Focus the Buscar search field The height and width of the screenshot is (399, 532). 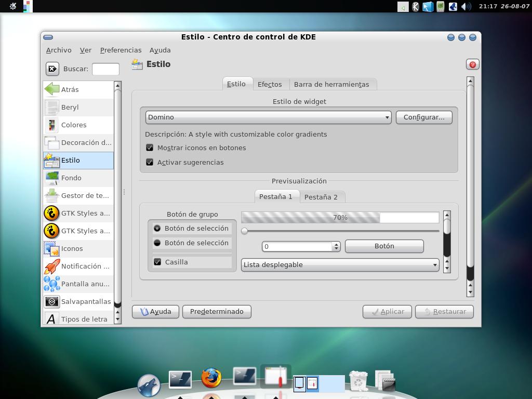pos(106,69)
